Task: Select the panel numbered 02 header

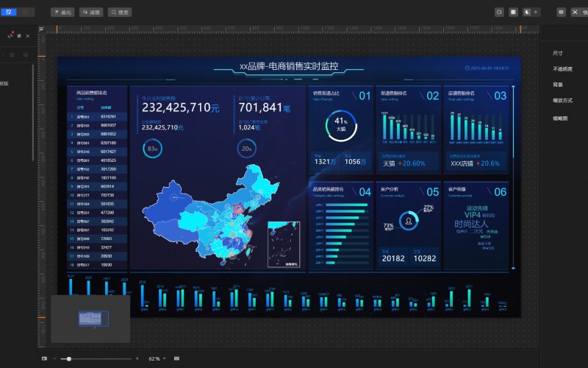Action: click(409, 96)
